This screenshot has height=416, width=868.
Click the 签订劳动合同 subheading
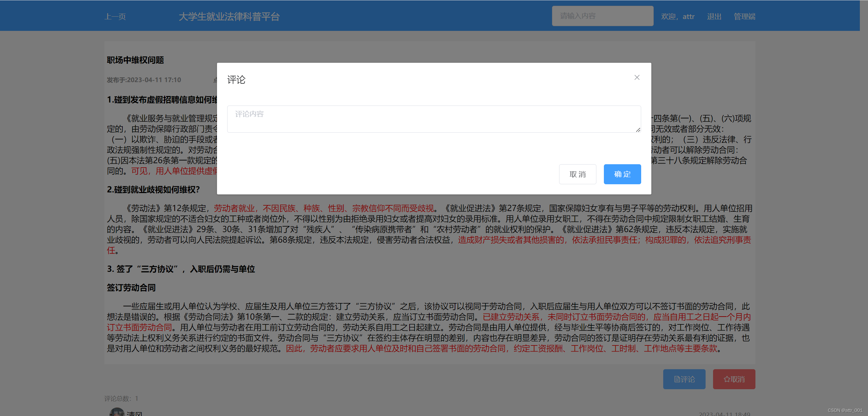131,288
